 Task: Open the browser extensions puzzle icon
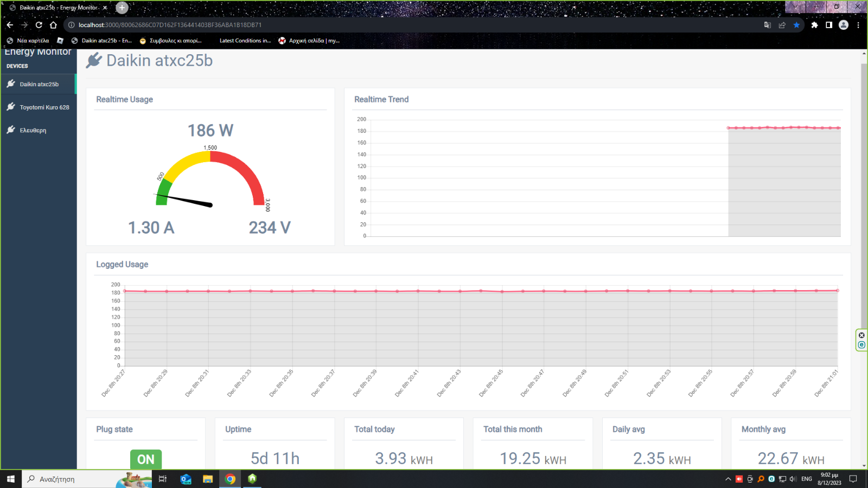coord(814,25)
